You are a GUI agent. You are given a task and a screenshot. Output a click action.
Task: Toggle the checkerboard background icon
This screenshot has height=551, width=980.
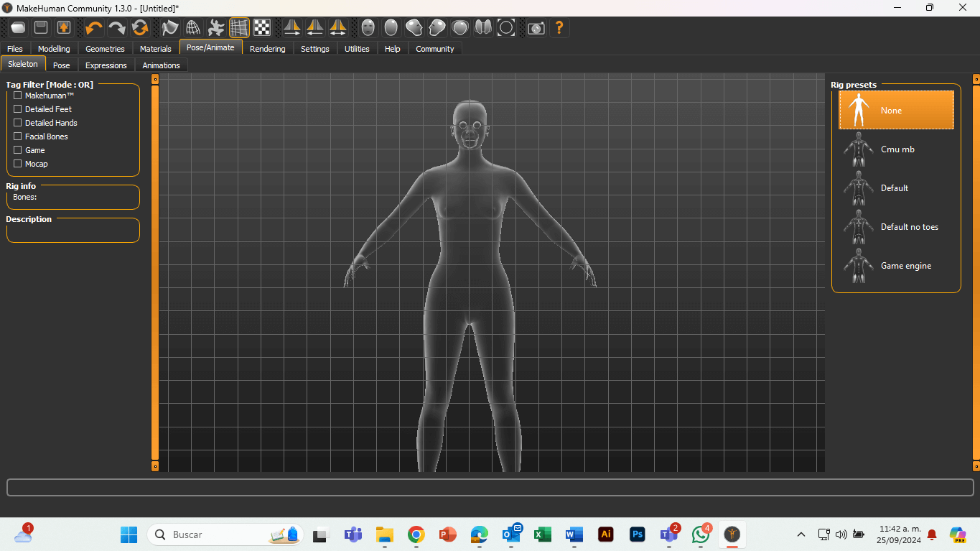(x=262, y=28)
